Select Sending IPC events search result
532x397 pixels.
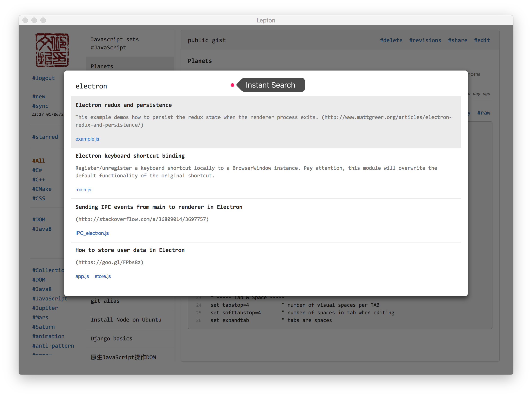(159, 207)
